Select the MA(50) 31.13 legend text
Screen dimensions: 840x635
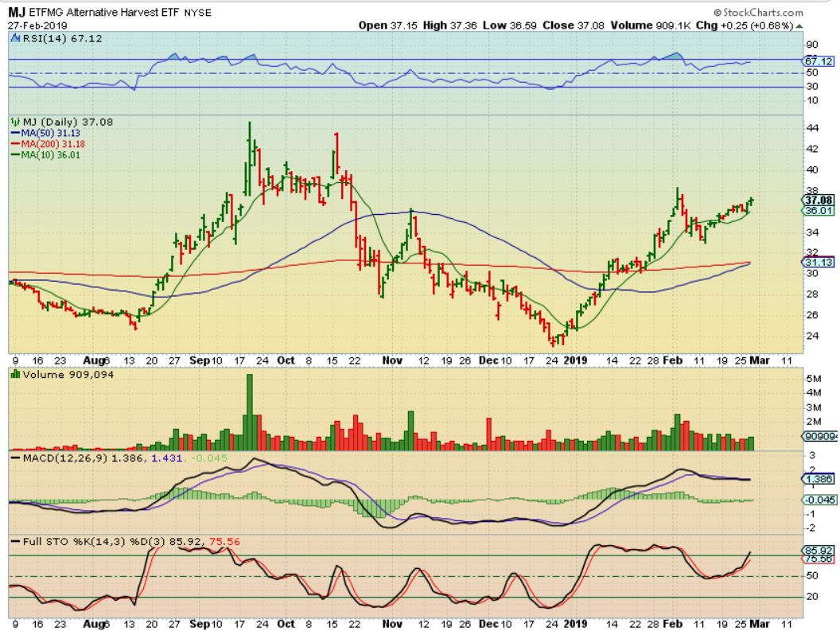pos(50,134)
